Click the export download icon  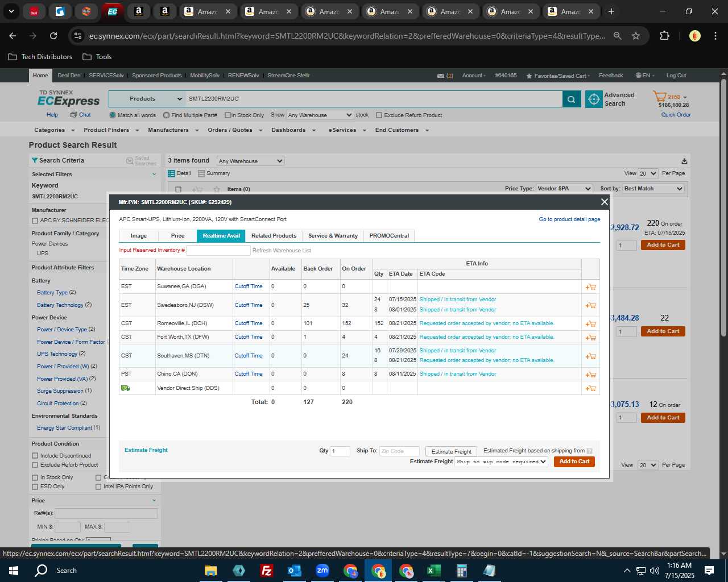(x=684, y=161)
